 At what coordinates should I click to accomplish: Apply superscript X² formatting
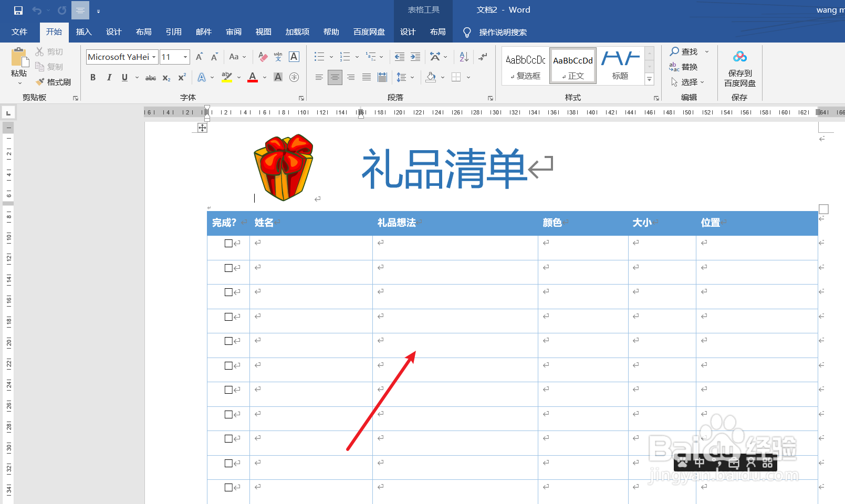(182, 78)
